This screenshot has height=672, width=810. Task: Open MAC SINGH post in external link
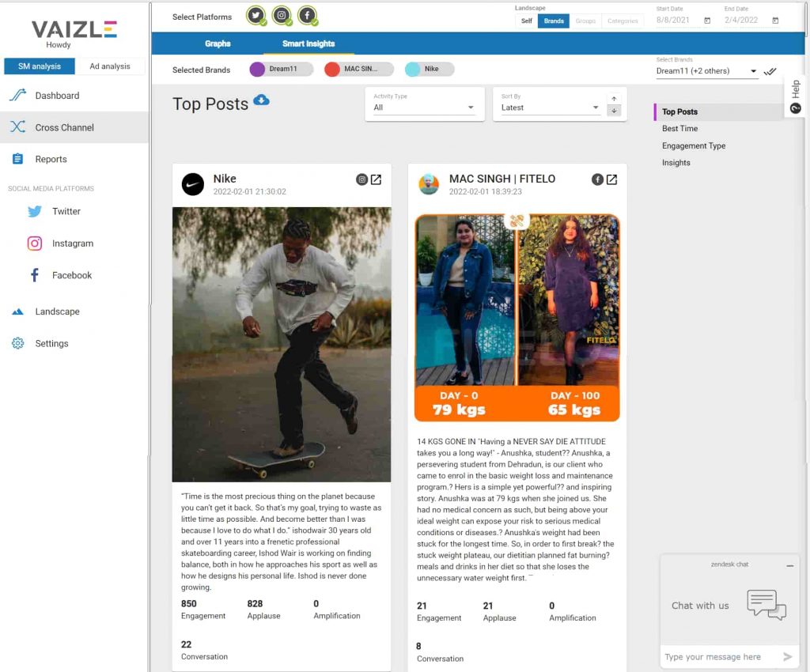611,179
